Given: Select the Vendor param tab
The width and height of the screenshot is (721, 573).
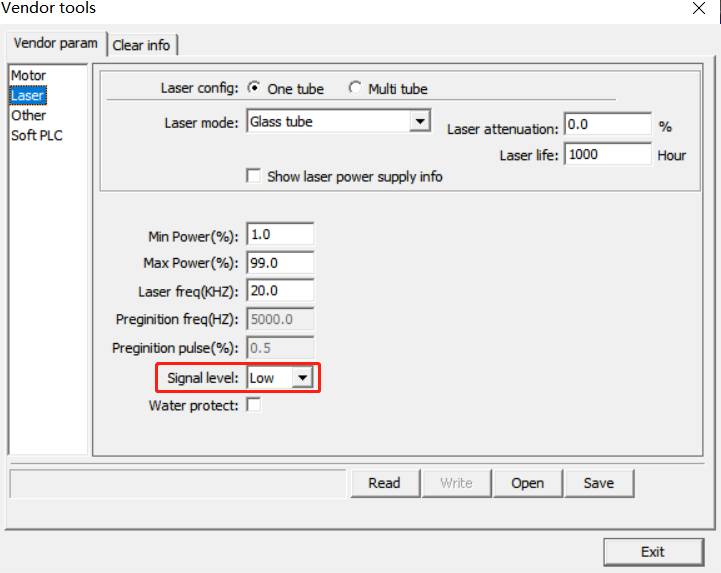Looking at the screenshot, I should tap(55, 44).
